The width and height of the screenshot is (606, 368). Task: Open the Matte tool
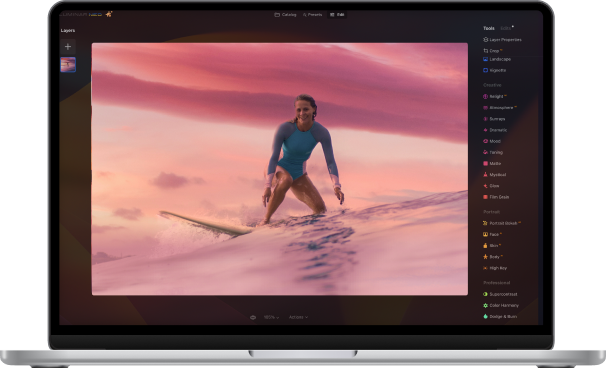(x=492, y=164)
